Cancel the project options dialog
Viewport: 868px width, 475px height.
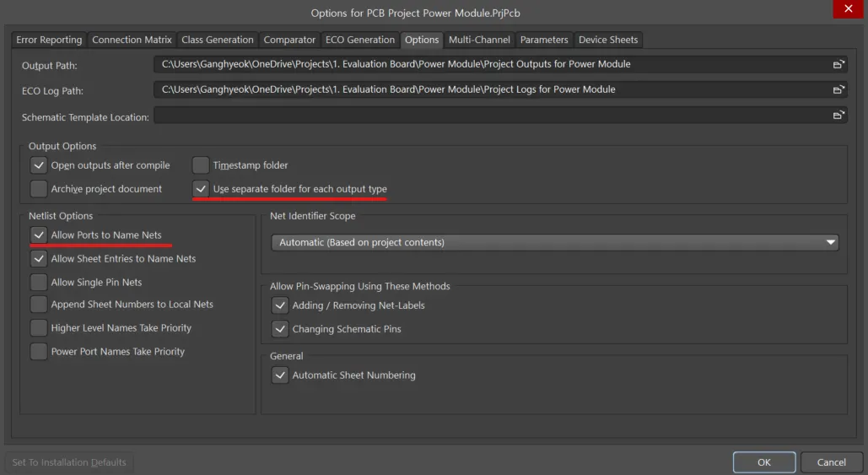point(832,462)
